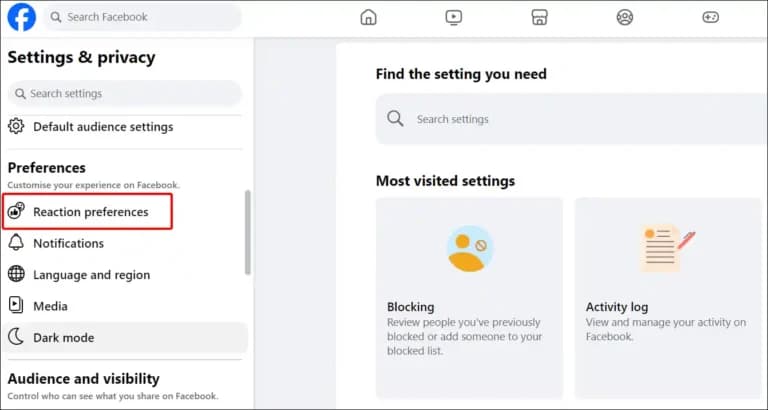Open the Video tab icon
Image resolution: width=768 pixels, height=410 pixels.
click(x=454, y=17)
